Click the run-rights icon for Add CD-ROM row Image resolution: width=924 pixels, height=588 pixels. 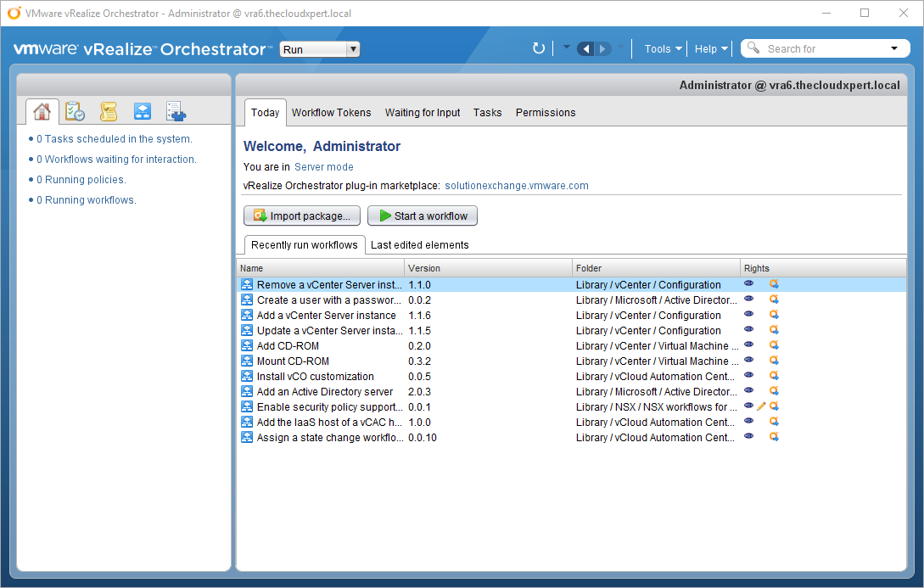774,345
